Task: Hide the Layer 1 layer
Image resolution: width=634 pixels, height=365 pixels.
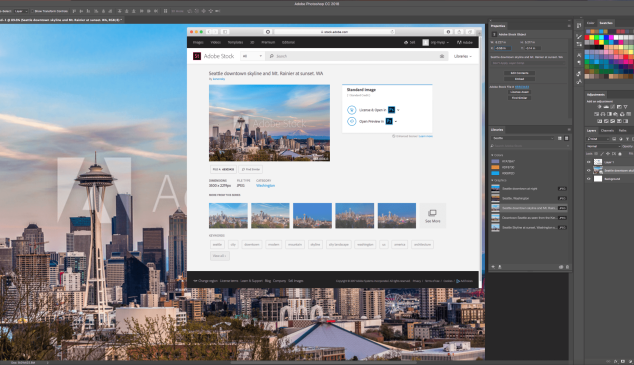Action: (589, 162)
